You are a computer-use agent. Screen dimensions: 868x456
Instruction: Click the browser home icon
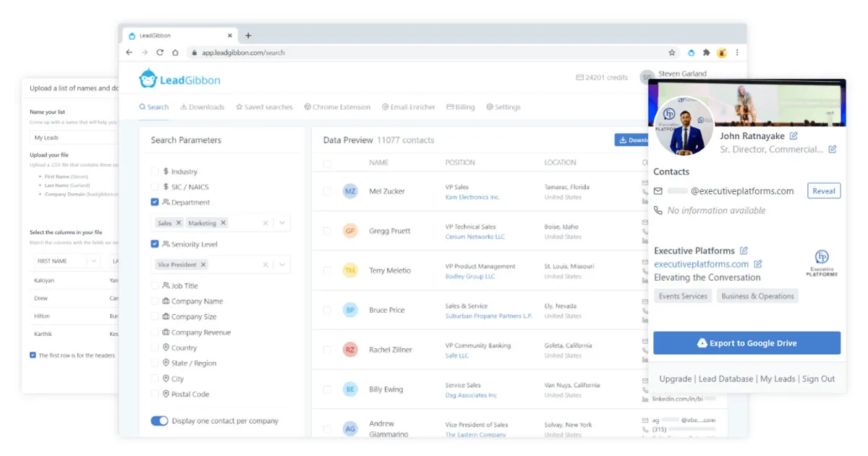pyautogui.click(x=175, y=53)
